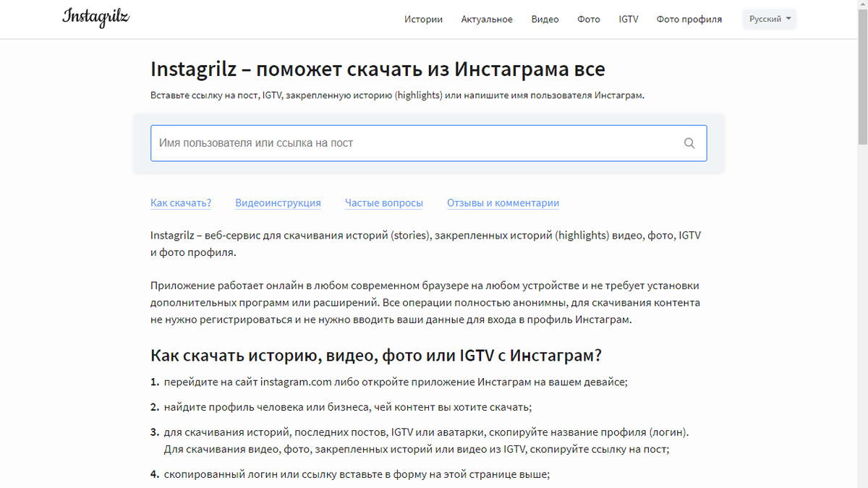Click the magnifier search icon
Viewport: 868px width, 488px height.
coord(689,143)
